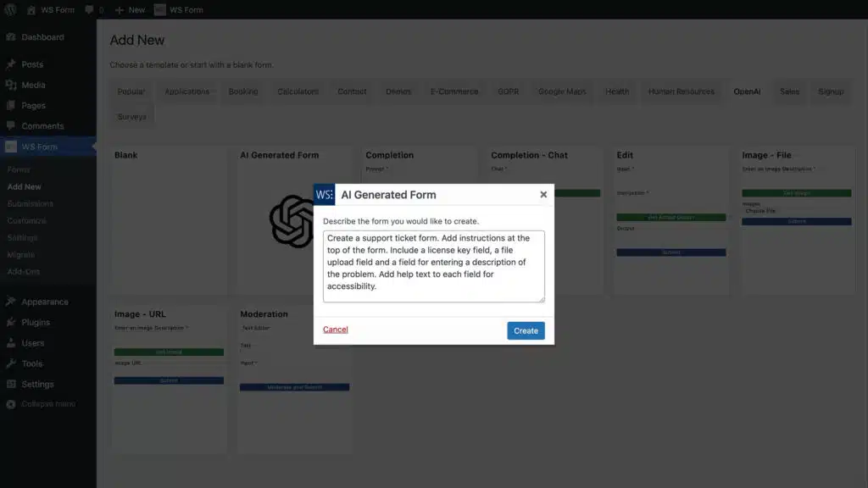Click the Users person icon in sidebar
Image resolution: width=868 pixels, height=488 pixels.
coord(10,342)
